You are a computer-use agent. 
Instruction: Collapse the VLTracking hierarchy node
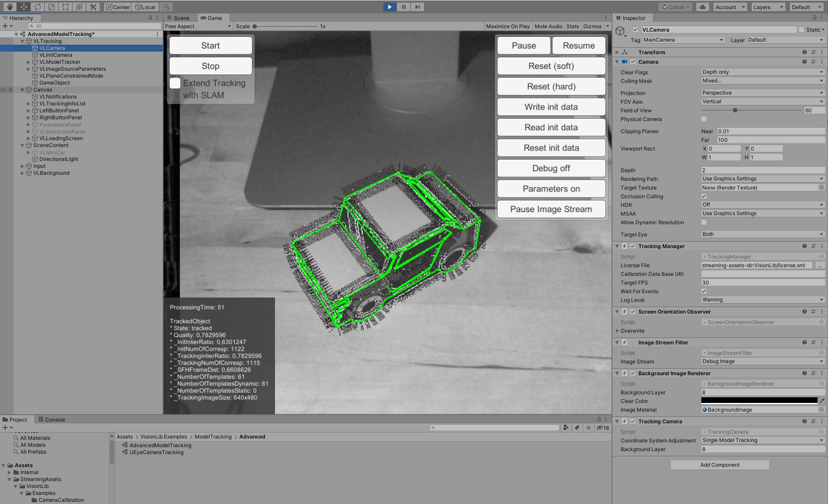tap(23, 41)
